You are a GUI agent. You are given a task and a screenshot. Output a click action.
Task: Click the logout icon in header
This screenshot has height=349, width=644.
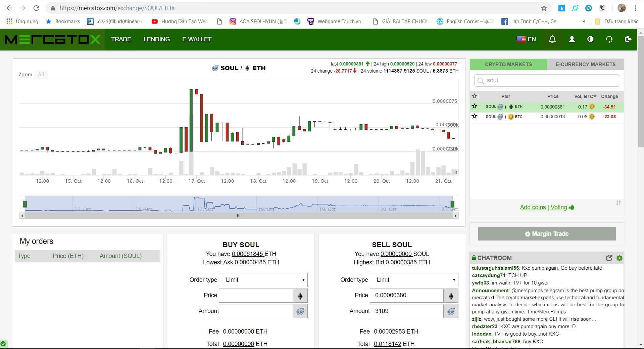tap(628, 39)
